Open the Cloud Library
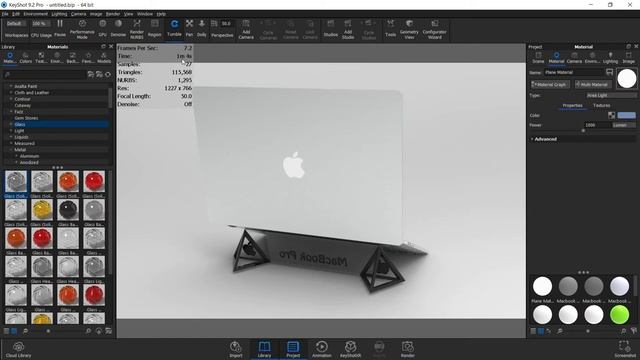 (18, 350)
